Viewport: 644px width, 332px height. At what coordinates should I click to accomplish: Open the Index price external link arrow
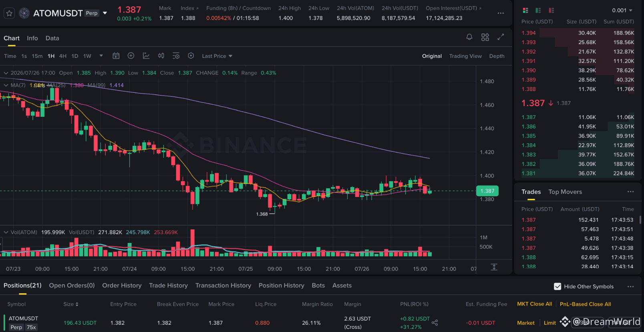[x=197, y=8]
